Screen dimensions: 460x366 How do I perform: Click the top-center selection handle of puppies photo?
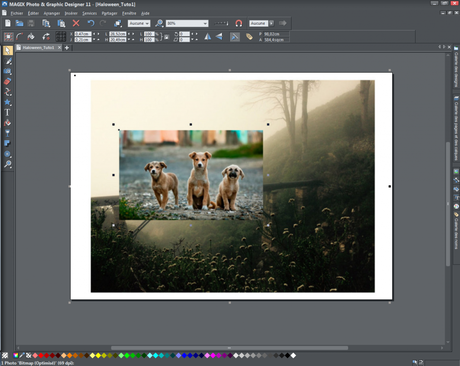191,124
